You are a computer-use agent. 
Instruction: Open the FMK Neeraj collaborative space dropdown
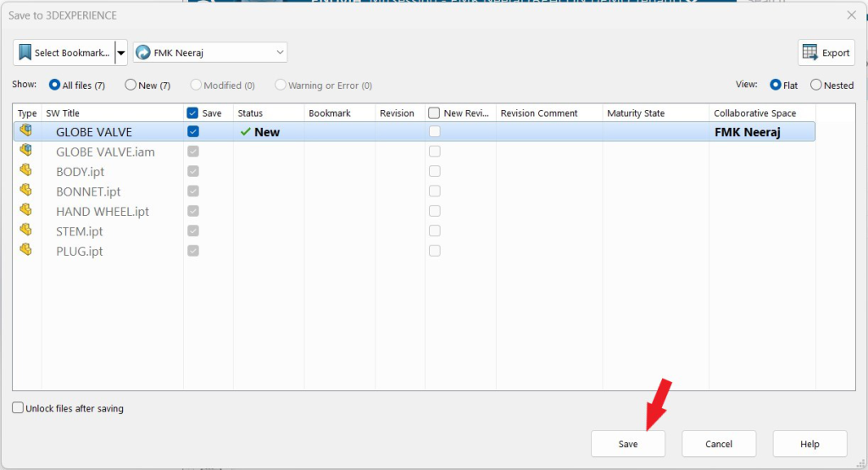(x=280, y=53)
